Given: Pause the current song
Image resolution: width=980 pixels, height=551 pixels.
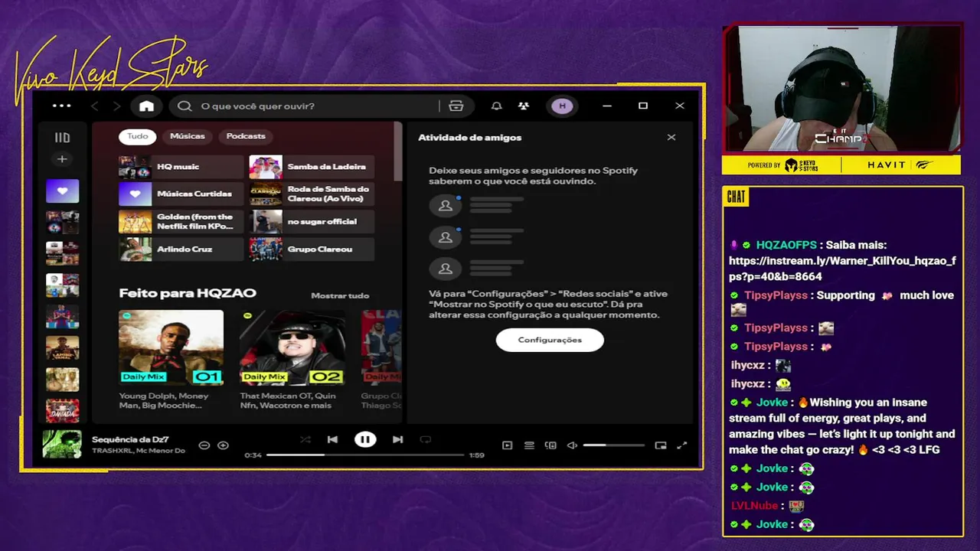Looking at the screenshot, I should (365, 439).
